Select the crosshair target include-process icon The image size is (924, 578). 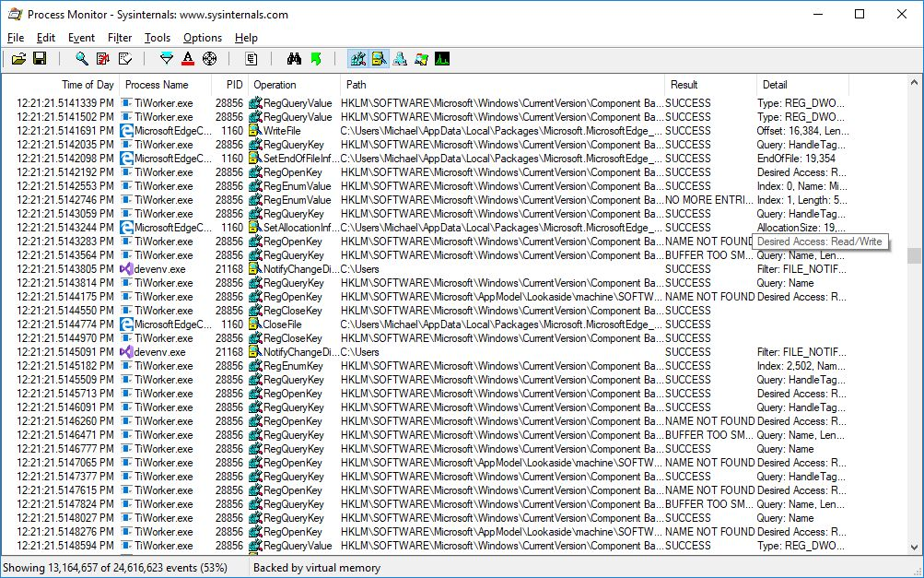pyautogui.click(x=209, y=59)
